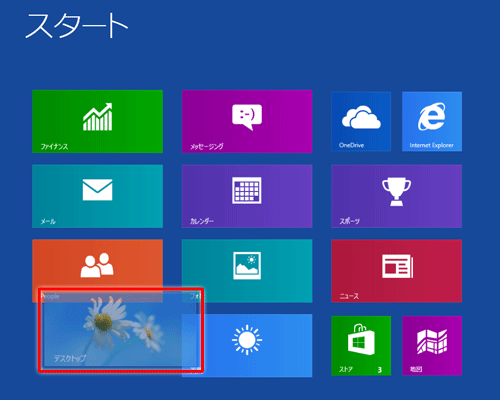
Task: Launch the Internet Explorer tile
Action: 432,121
